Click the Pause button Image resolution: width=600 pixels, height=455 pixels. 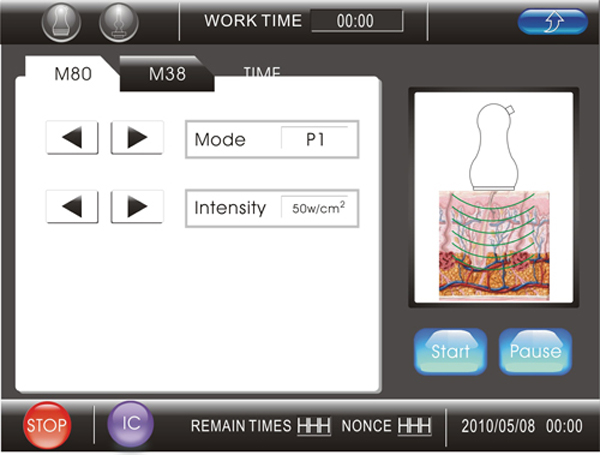535,351
